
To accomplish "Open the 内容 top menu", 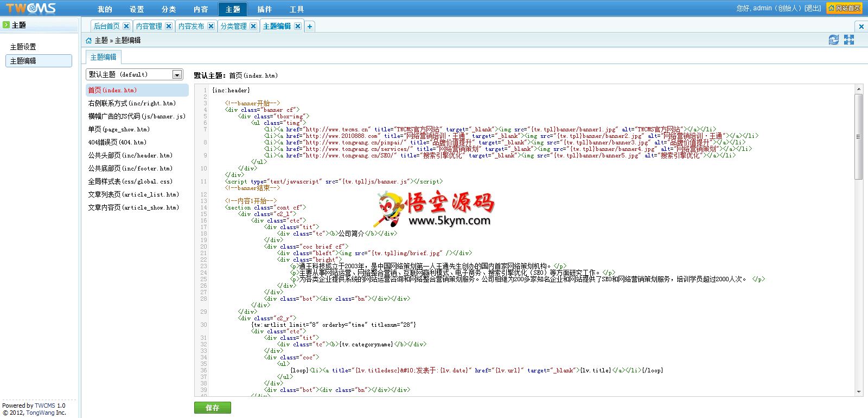I will click(x=201, y=9).
